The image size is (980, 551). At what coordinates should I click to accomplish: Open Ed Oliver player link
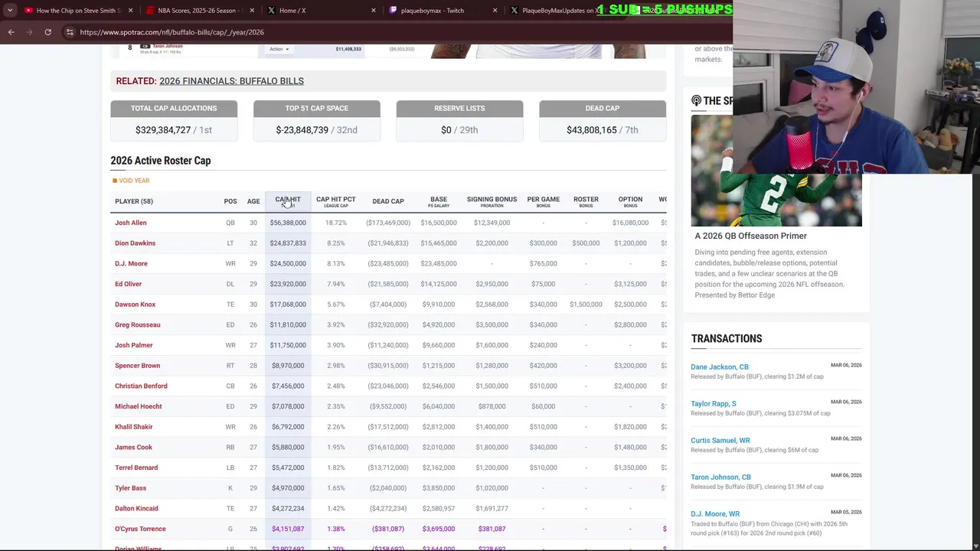[128, 284]
